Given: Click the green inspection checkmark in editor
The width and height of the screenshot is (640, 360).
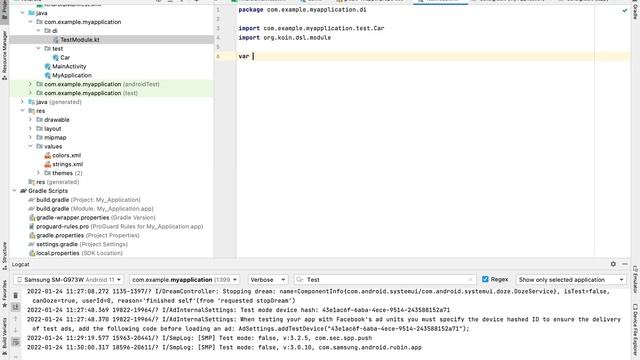Looking at the screenshot, I should click(x=624, y=10).
